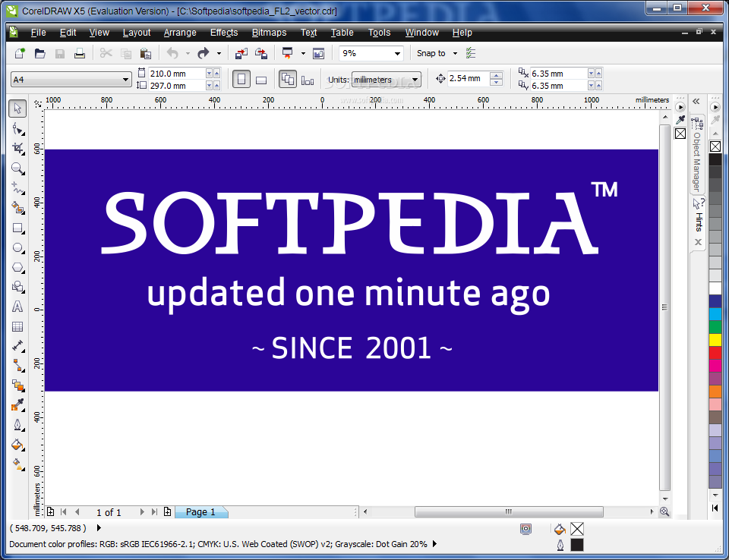Select the Text tool
729x560 pixels.
pyautogui.click(x=17, y=307)
